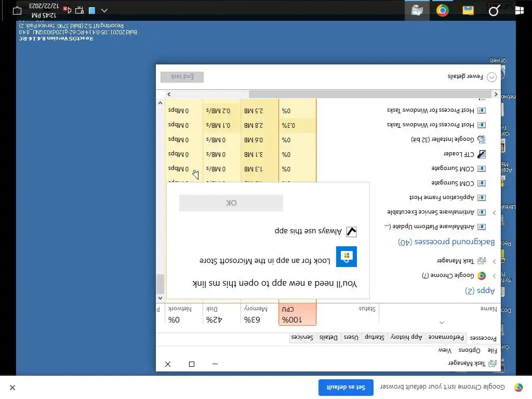Open the Windows Start button on the taskbar
This screenshot has height=399, width=532.
point(520,10)
